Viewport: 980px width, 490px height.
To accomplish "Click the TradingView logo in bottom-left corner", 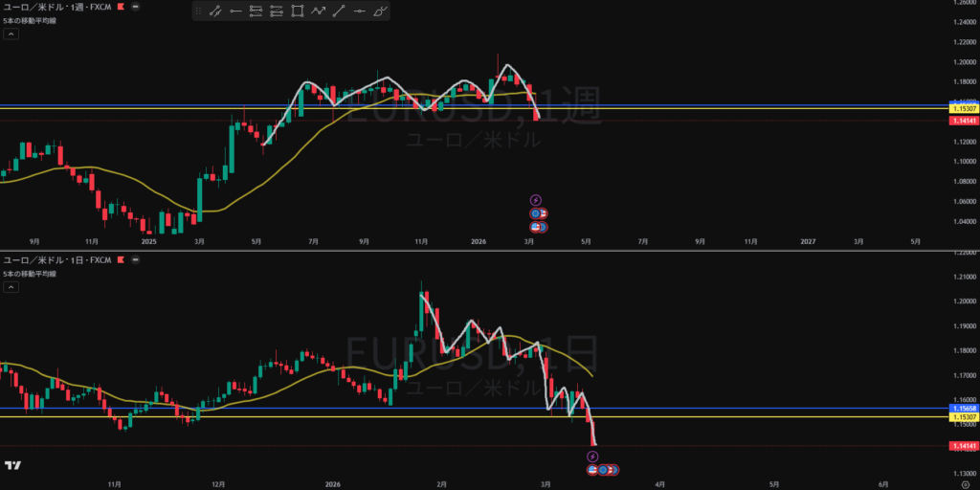I will (12, 465).
